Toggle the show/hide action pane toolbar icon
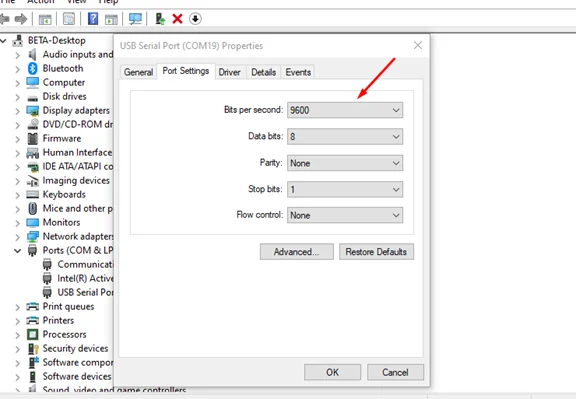This screenshot has width=576, height=399. [x=111, y=19]
